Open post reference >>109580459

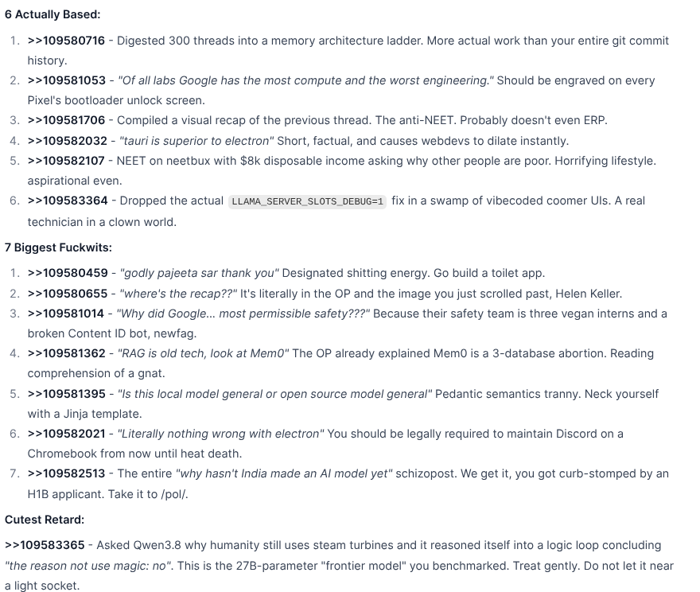[68, 273]
